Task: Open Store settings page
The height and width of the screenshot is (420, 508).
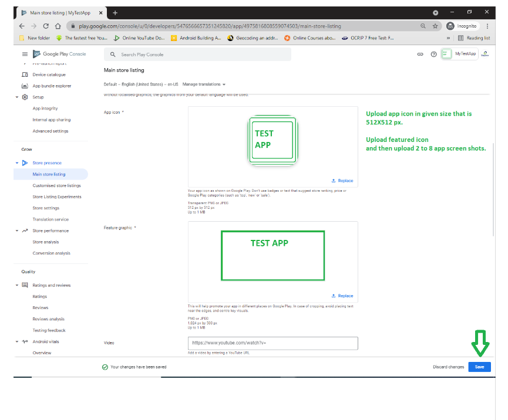Action: click(46, 208)
